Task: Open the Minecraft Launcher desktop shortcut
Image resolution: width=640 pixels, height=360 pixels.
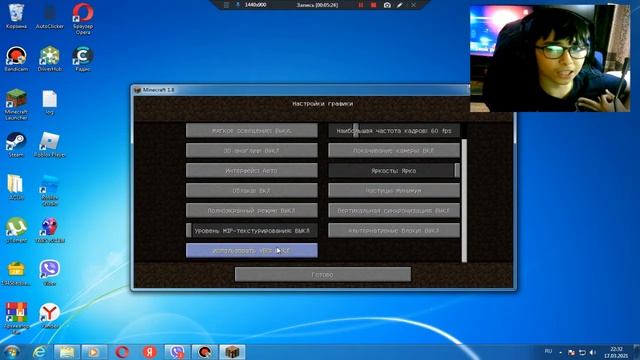Action: [x=16, y=104]
